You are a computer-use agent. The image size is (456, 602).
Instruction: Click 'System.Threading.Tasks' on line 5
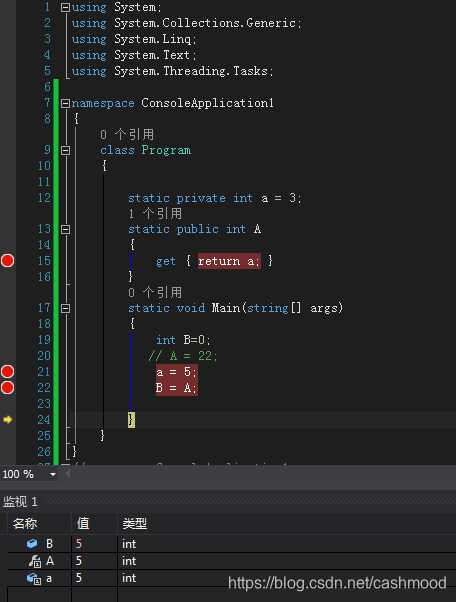pyautogui.click(x=191, y=71)
